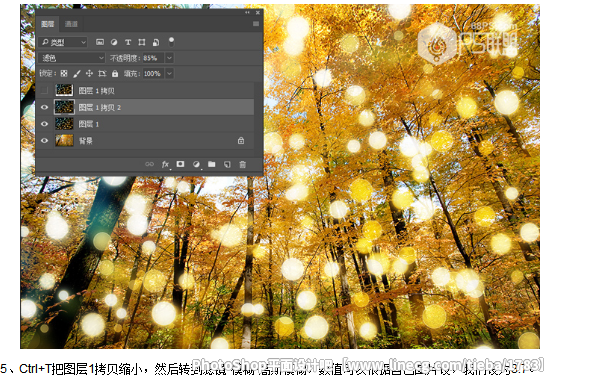Open the fill slider dropdown arrow
Screen dimensions: 600x384
[x=169, y=73]
